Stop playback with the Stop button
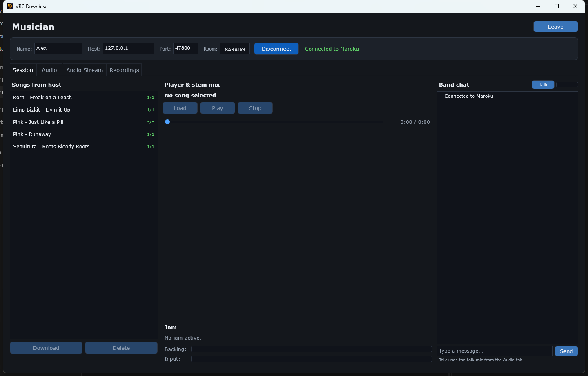588x376 pixels. (x=255, y=108)
